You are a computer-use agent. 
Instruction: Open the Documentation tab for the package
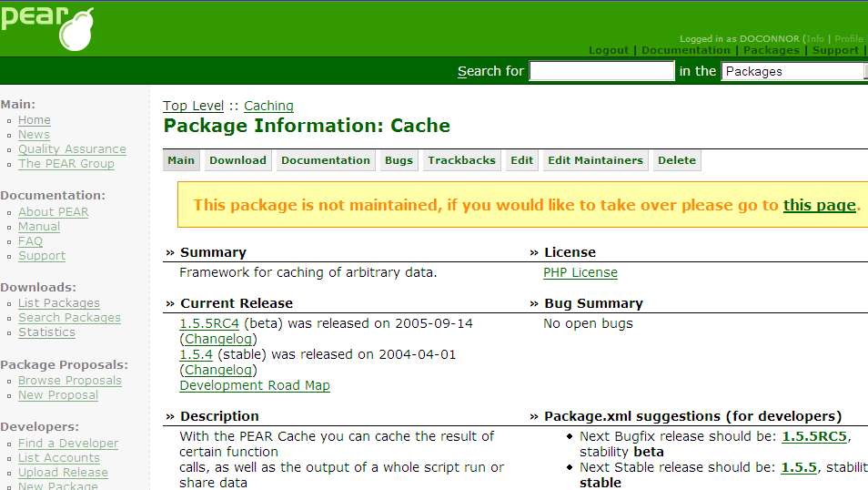tap(326, 160)
